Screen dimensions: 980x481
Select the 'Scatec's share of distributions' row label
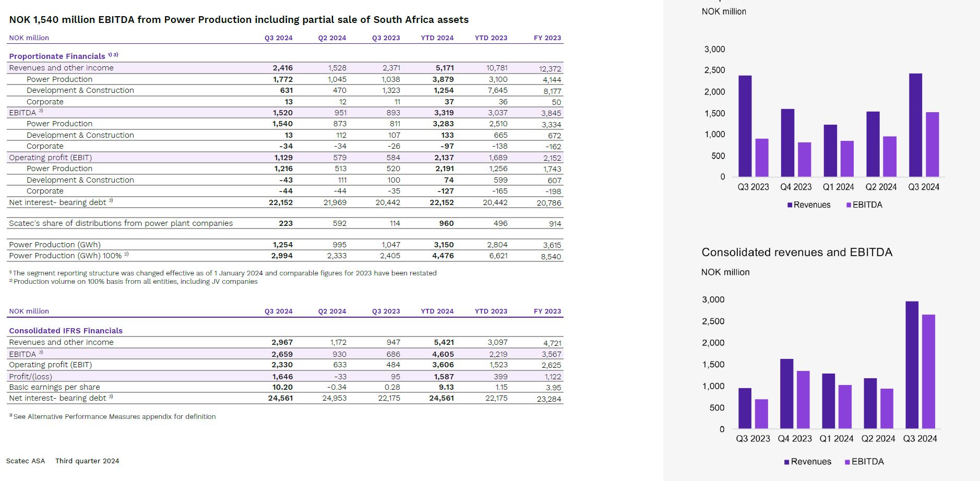click(121, 223)
